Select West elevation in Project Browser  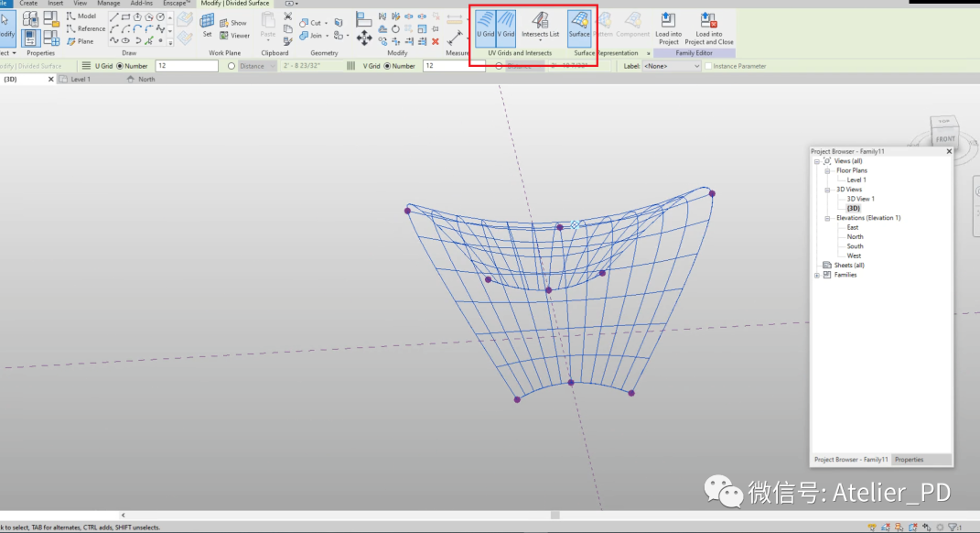[854, 256]
